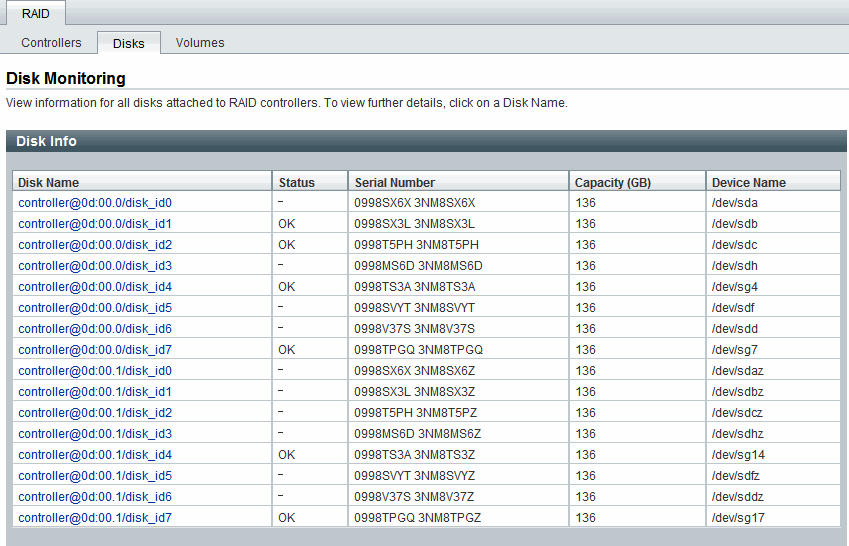Viewport: 849px width, 546px height.
Task: Click OK status in the /dev/sg14 row
Action: point(287,455)
